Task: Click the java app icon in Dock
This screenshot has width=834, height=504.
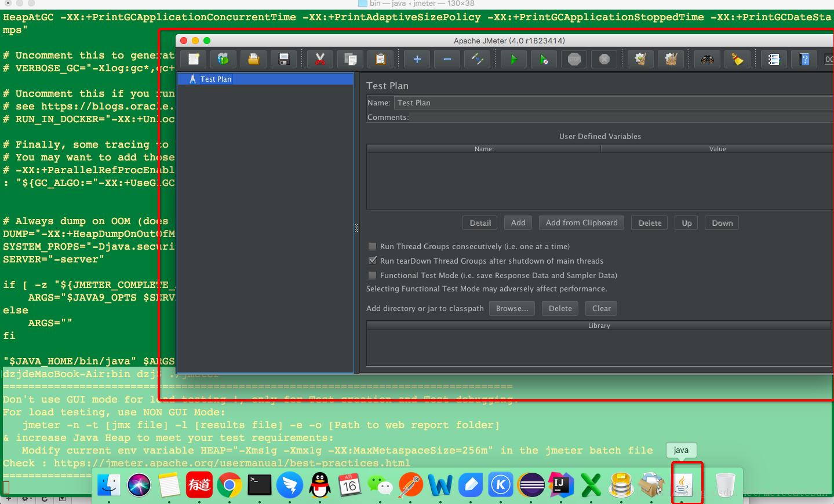Action: [683, 485]
